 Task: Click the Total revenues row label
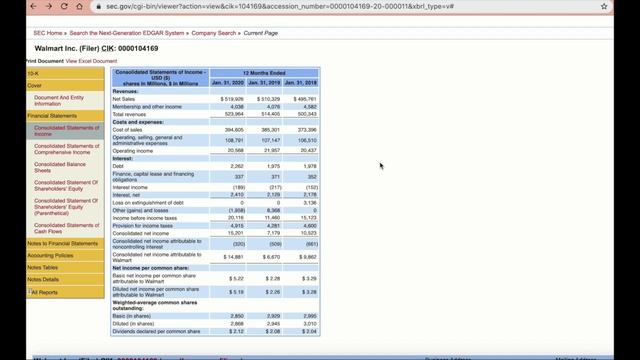[129, 115]
